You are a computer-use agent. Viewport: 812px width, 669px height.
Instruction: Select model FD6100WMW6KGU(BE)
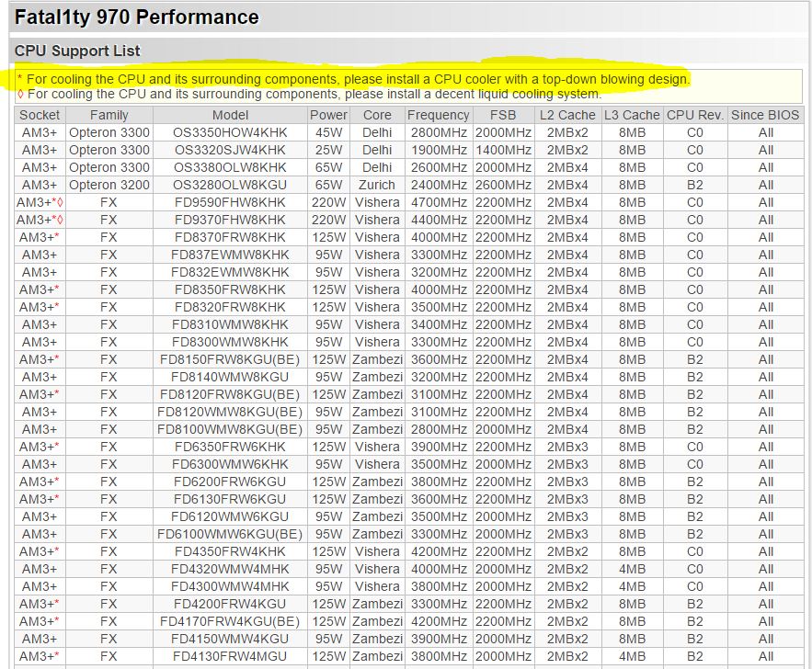(230, 534)
